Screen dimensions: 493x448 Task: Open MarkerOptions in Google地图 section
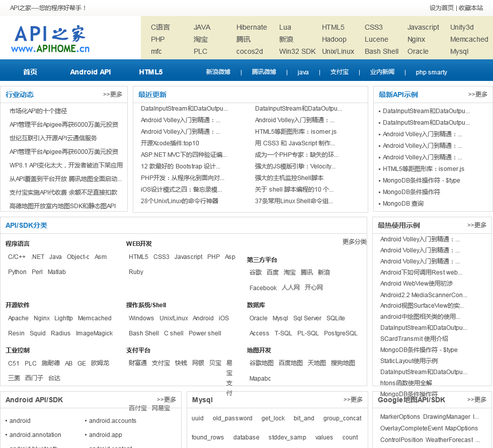400,417
